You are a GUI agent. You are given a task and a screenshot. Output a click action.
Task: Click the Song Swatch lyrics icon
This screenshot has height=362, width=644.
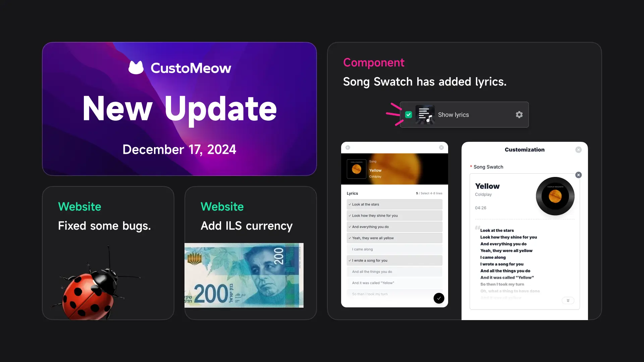tap(425, 115)
